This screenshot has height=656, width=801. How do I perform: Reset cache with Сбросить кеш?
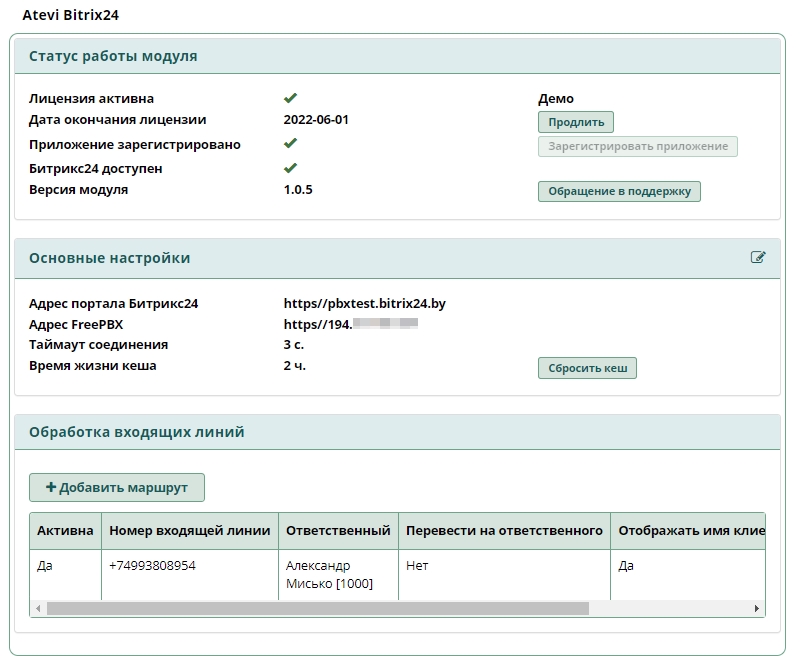[x=587, y=368]
